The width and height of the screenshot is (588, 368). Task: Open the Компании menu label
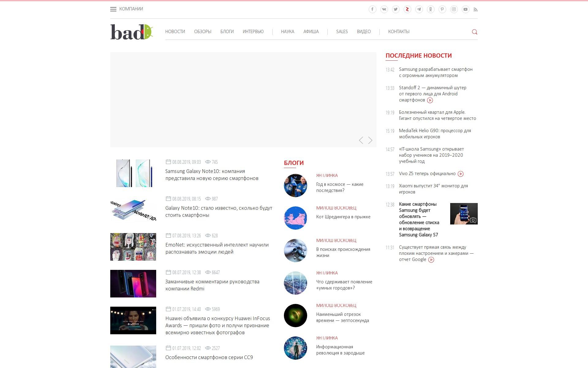tap(131, 9)
